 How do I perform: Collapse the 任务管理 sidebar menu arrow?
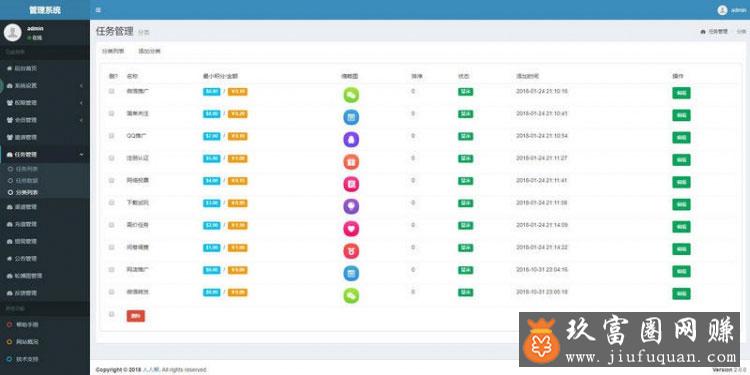(x=81, y=154)
